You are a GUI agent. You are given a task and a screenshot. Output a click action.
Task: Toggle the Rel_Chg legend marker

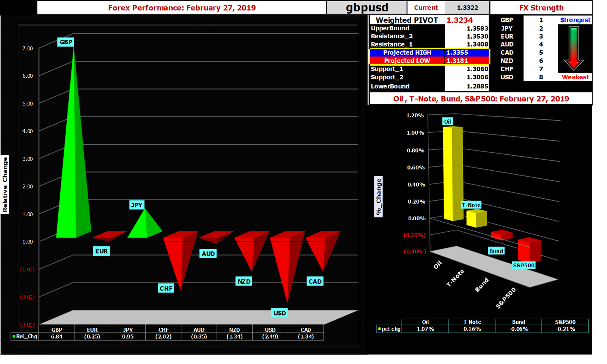[x=14, y=336]
